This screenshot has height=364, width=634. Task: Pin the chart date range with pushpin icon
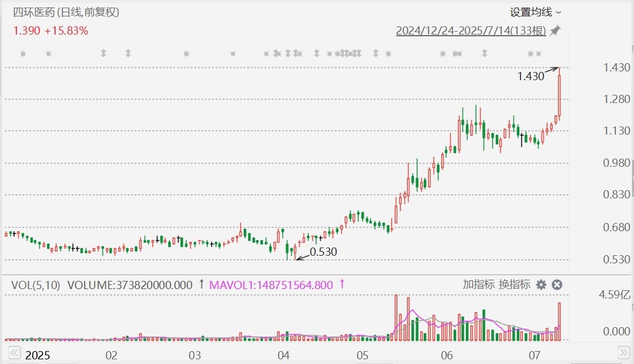coord(554,31)
